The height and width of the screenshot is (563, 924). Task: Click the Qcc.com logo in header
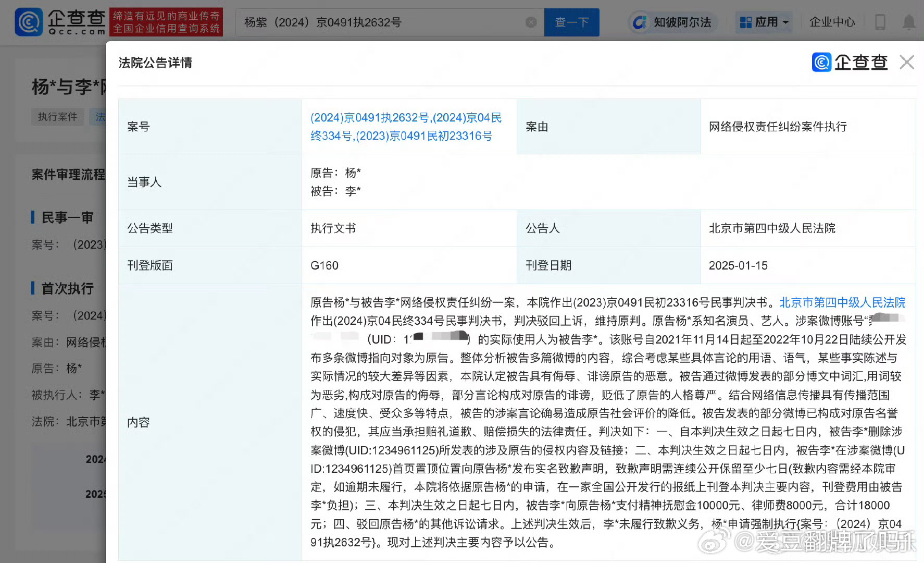60,22
